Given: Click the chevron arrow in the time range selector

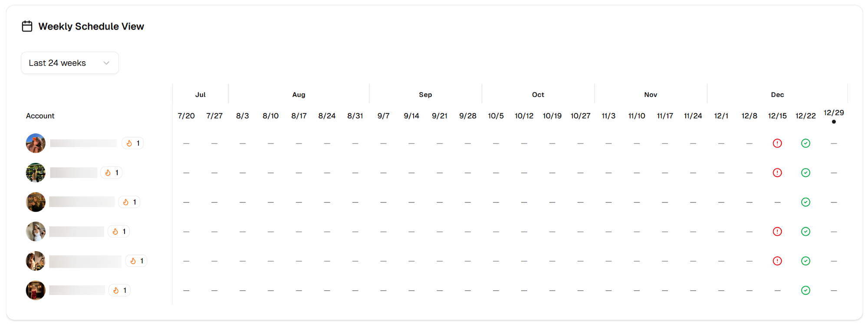Looking at the screenshot, I should point(106,63).
